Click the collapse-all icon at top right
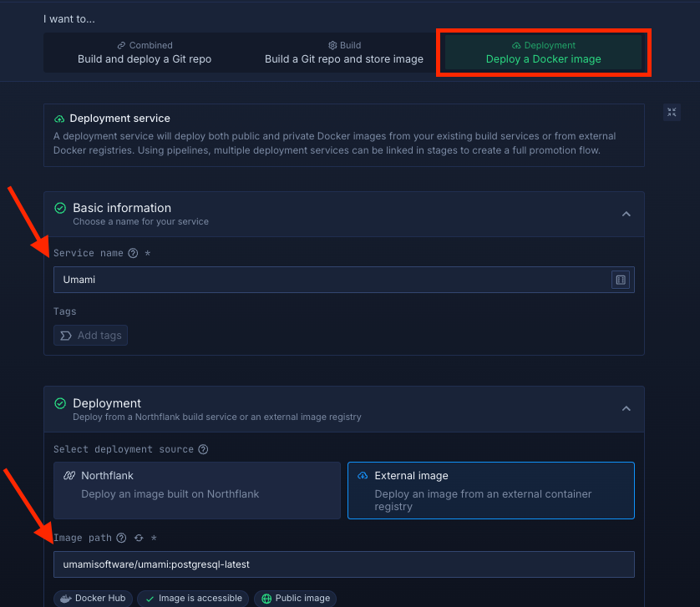This screenshot has height=607, width=700. click(672, 112)
